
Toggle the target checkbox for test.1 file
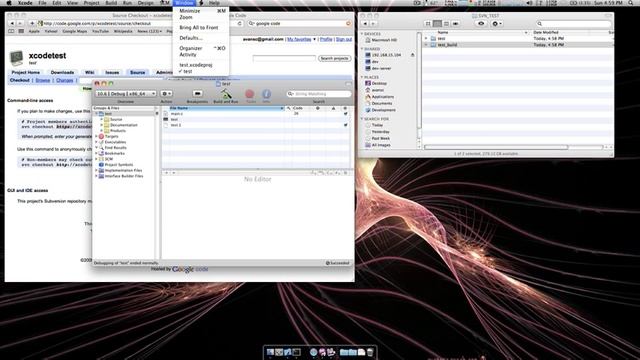(x=345, y=125)
